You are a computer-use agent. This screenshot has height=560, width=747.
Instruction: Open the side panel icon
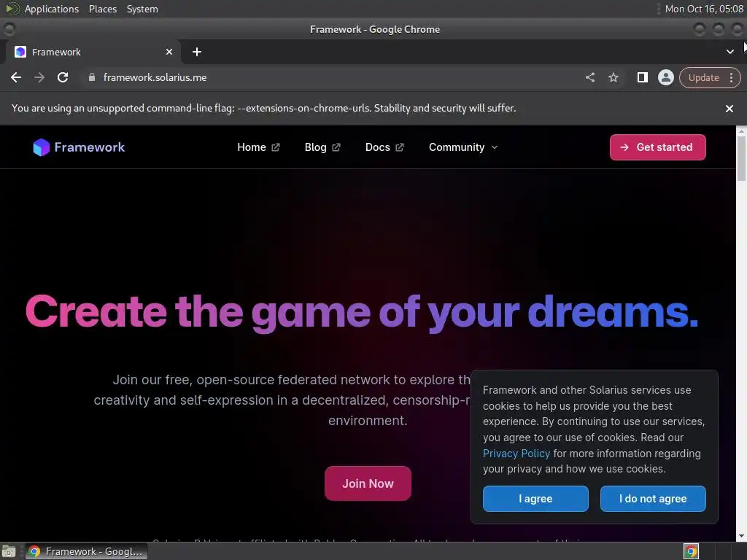pyautogui.click(x=642, y=77)
